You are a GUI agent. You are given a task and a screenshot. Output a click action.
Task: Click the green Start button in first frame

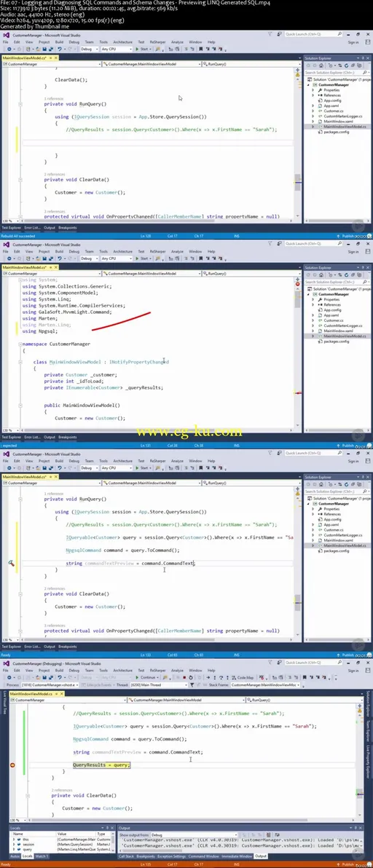click(143, 49)
